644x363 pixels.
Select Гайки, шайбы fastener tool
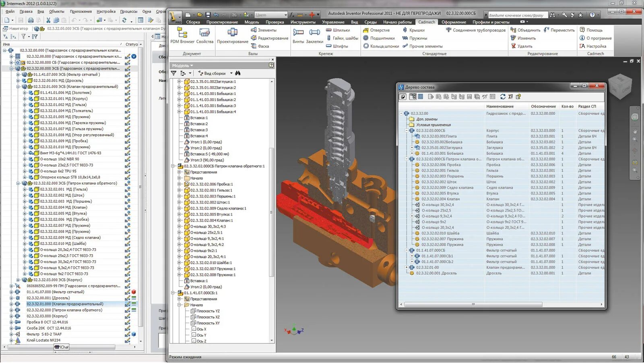pos(342,38)
